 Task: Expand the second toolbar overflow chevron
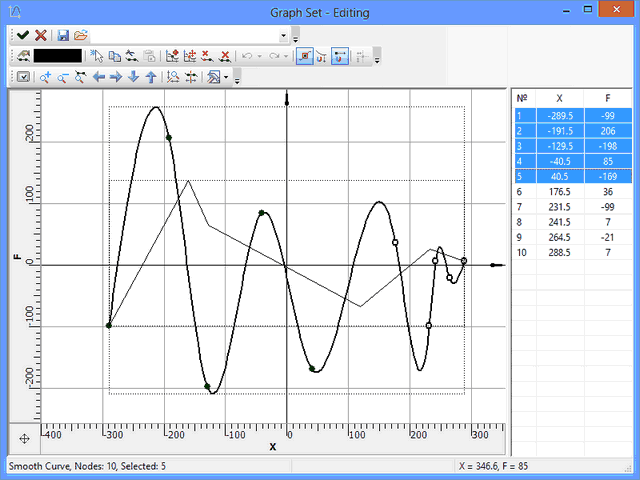[x=377, y=59]
